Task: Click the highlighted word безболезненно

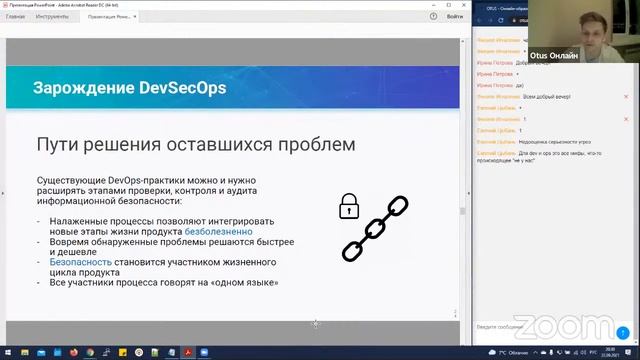Action: pos(218,231)
